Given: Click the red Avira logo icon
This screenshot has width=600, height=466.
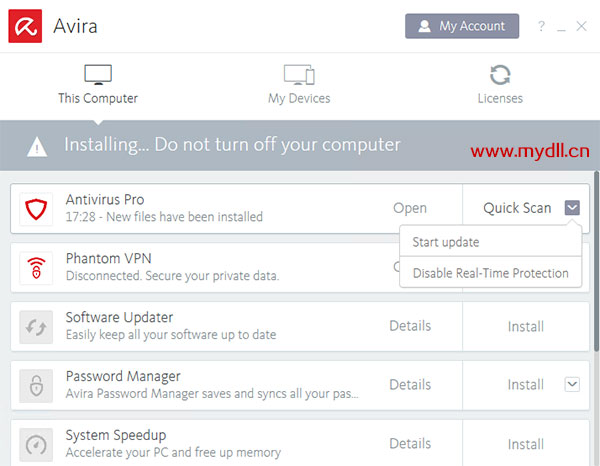Looking at the screenshot, I should point(25,26).
